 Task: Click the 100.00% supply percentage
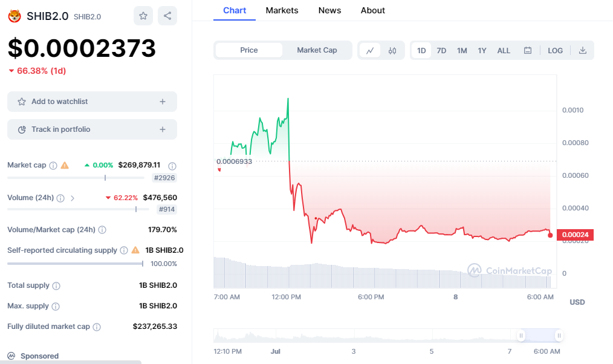click(x=163, y=264)
